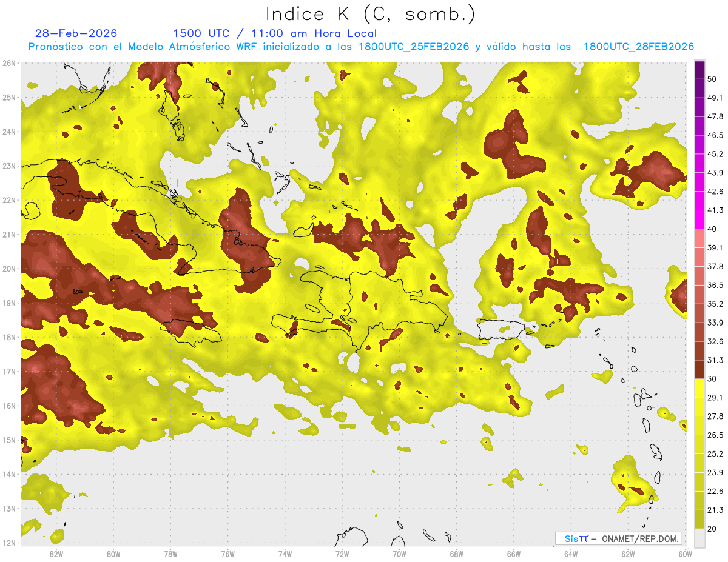Click the '23.9' colorbar label
This screenshot has width=728, height=562.
point(715,473)
